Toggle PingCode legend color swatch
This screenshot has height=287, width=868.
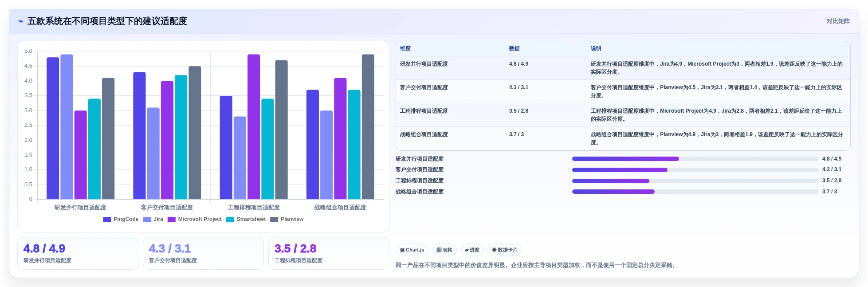tap(107, 220)
